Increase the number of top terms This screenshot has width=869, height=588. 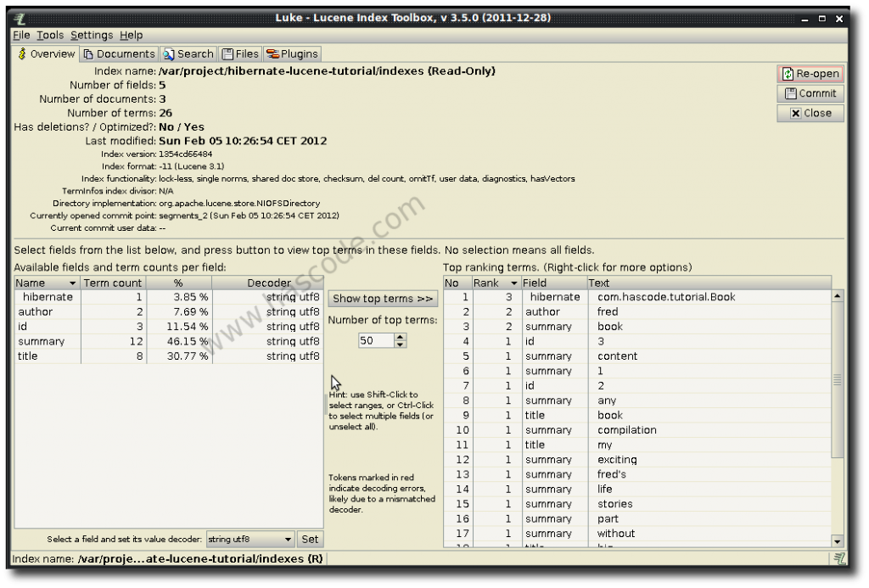tap(401, 336)
